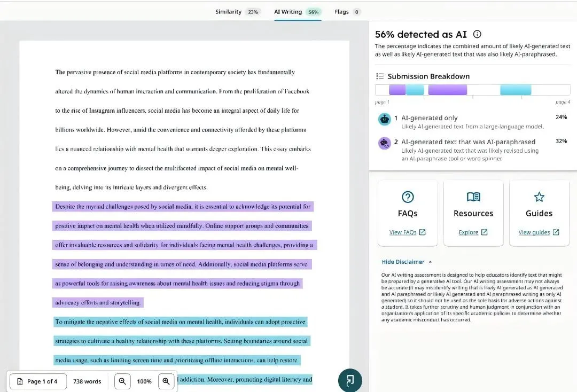Click the Page 1 of 4 button
The height and width of the screenshot is (392, 577).
pyautogui.click(x=38, y=381)
